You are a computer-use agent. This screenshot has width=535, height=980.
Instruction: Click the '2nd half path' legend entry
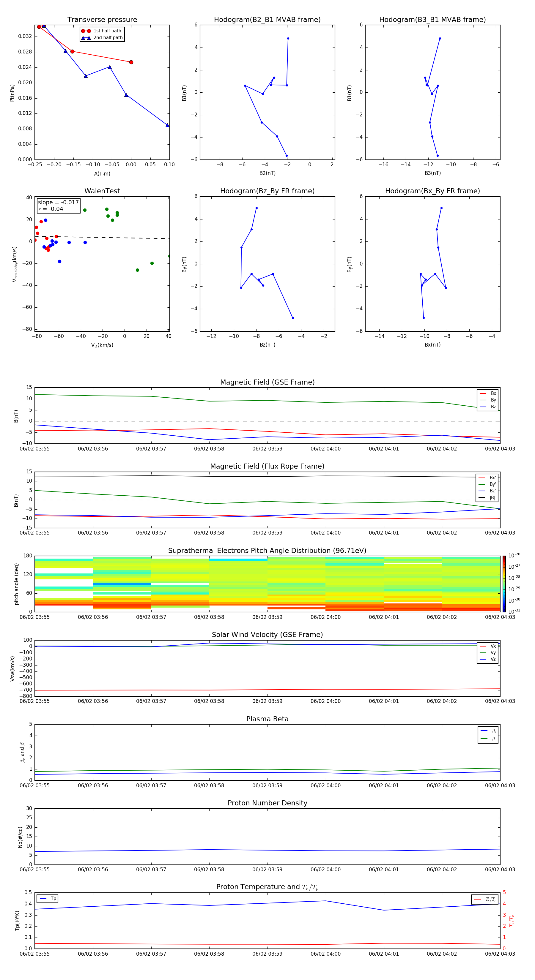pos(102,38)
